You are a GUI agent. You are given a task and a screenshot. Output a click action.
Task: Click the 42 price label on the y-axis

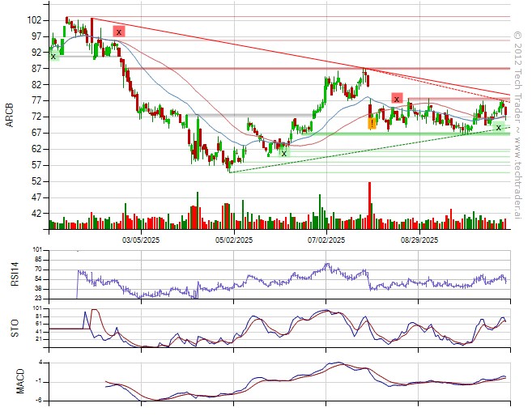36,214
